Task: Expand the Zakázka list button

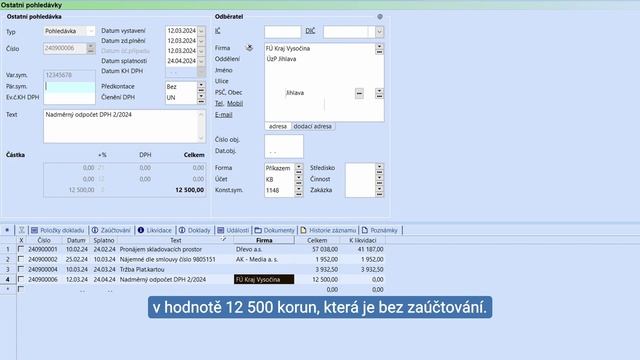Action: [380, 190]
